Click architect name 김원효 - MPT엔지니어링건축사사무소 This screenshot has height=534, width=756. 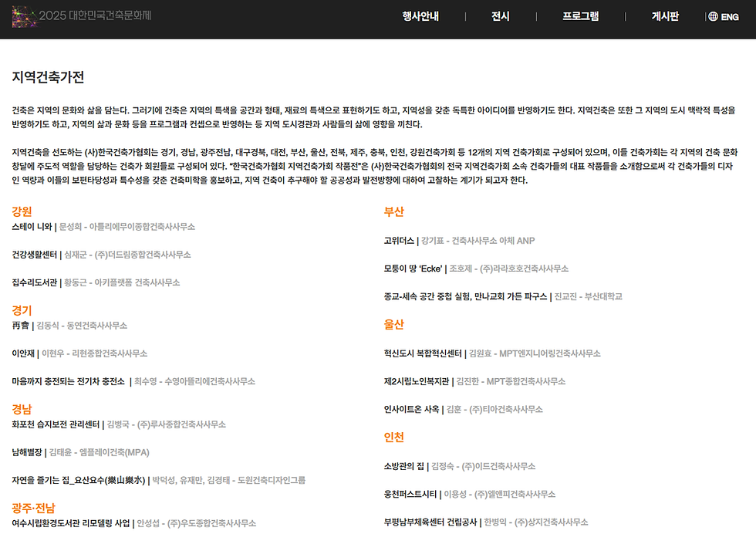[535, 353]
